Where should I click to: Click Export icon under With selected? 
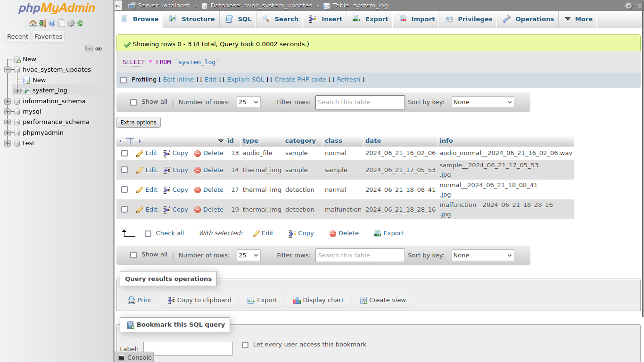coord(377,234)
